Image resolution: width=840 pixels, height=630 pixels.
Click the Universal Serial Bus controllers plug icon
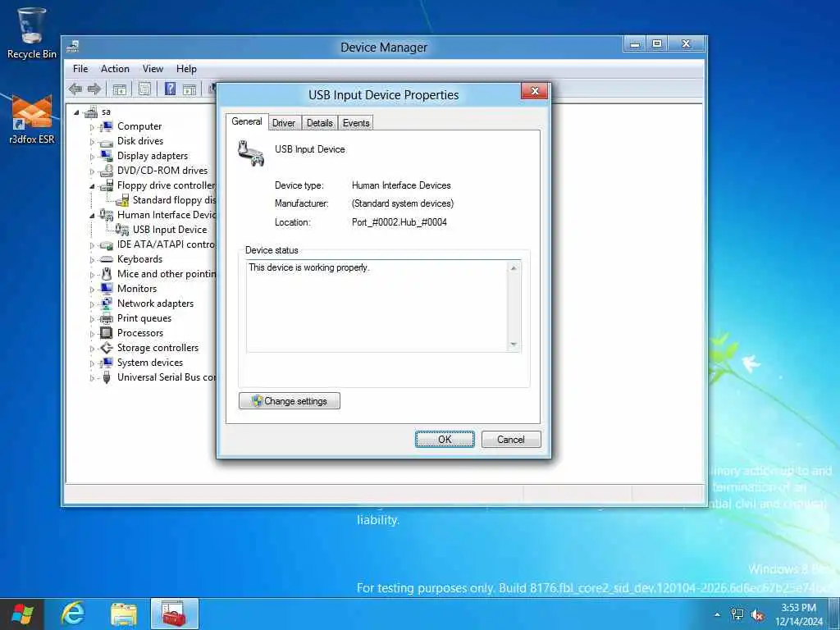coord(107,377)
